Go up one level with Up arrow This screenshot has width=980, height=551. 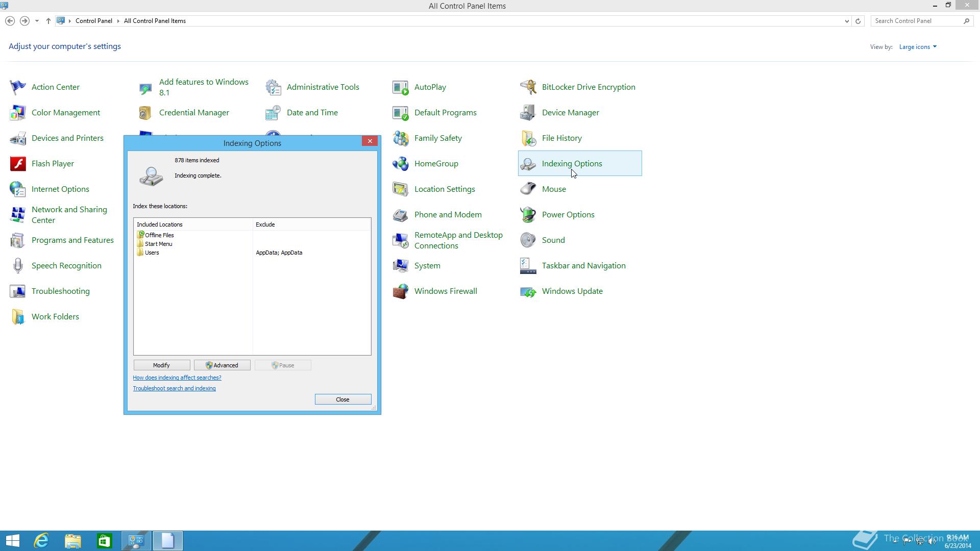pyautogui.click(x=48, y=21)
